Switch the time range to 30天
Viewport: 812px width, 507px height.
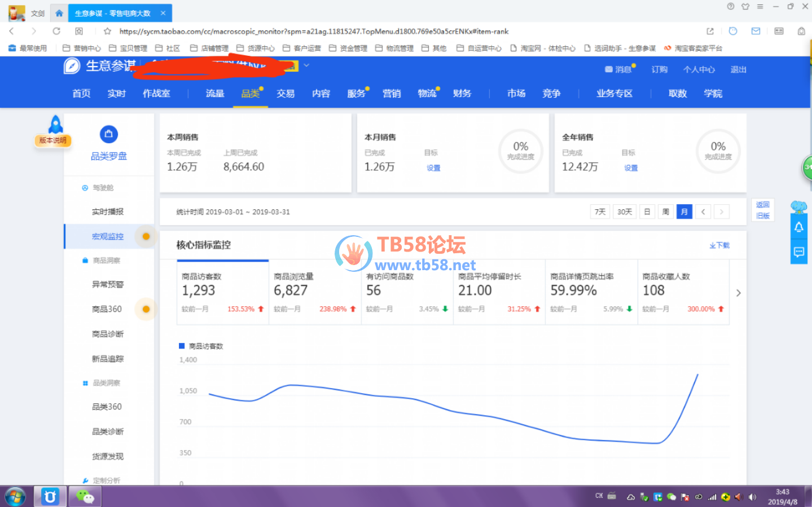point(624,212)
